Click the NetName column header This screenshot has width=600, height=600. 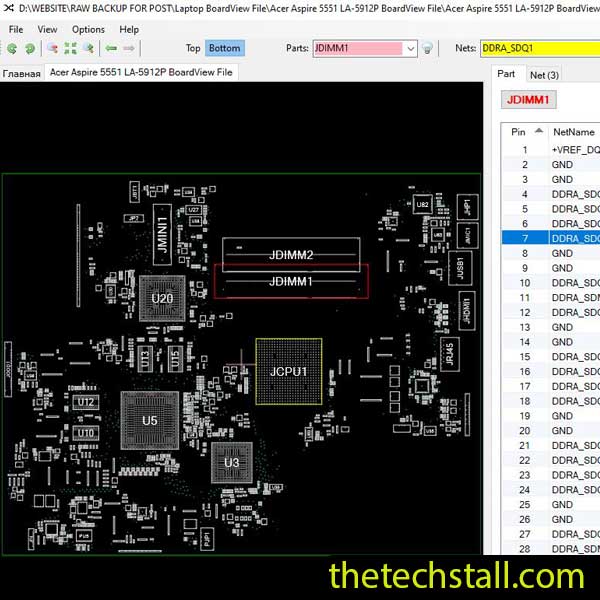click(574, 132)
